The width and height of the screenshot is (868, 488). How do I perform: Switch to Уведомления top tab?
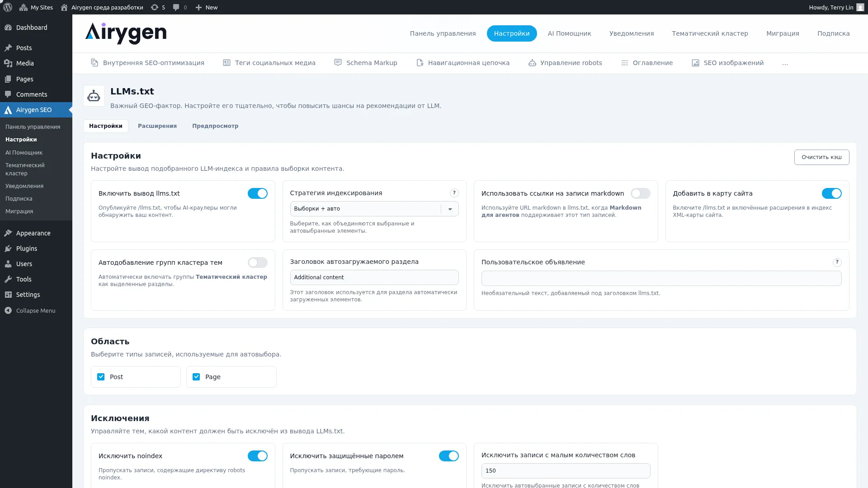[632, 33]
